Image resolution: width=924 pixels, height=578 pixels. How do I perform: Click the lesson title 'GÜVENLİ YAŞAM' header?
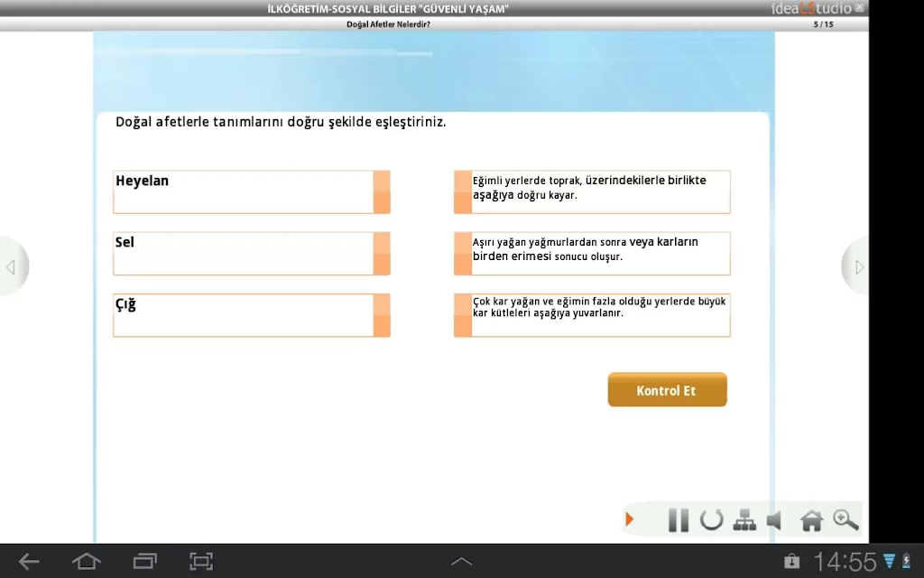click(x=388, y=9)
